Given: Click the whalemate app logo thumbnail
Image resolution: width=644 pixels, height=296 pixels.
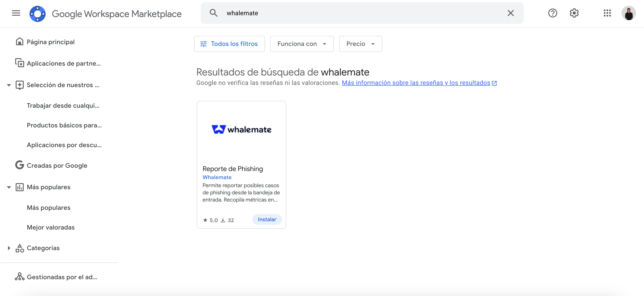Looking at the screenshot, I should coord(241,129).
